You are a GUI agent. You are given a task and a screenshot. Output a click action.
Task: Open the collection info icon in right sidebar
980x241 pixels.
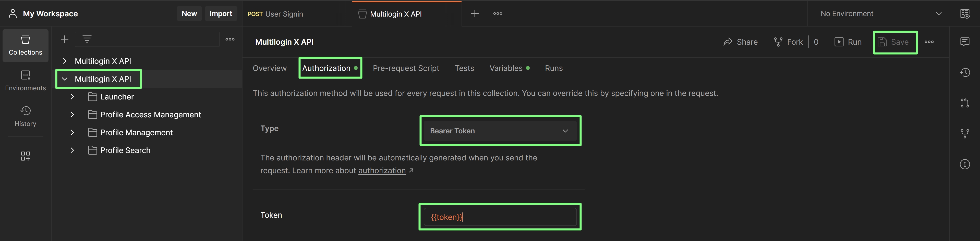point(965,164)
